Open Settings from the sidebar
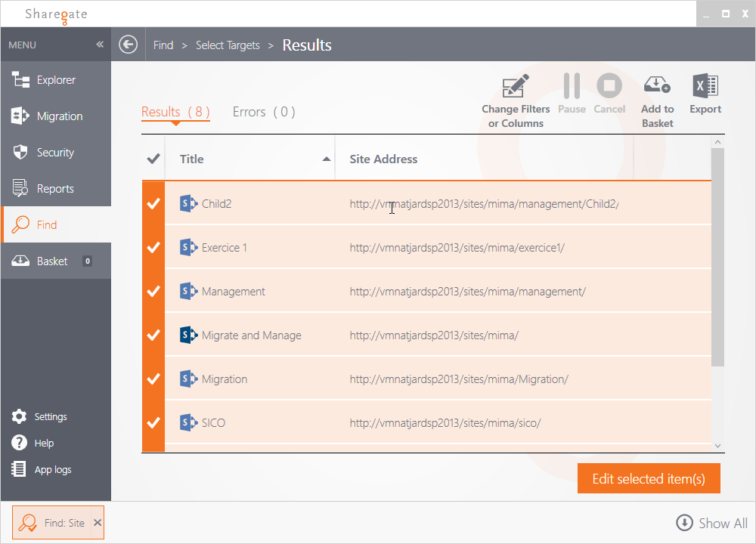This screenshot has width=756, height=544. point(39,416)
